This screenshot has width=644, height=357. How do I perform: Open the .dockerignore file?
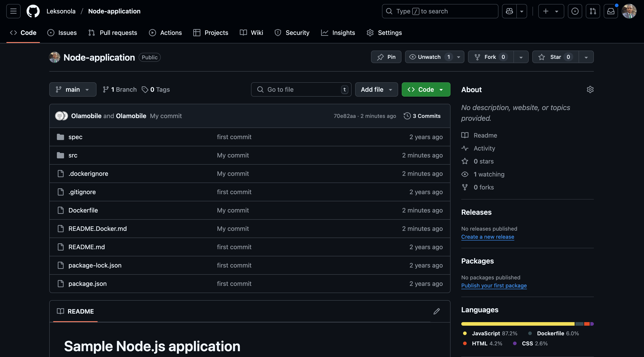(88, 174)
